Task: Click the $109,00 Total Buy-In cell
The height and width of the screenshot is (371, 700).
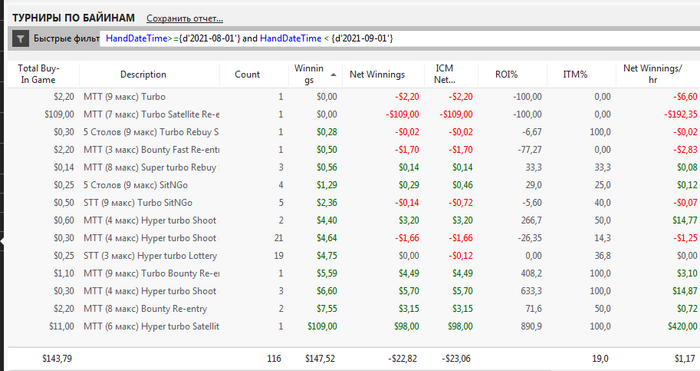Action: pos(59,114)
